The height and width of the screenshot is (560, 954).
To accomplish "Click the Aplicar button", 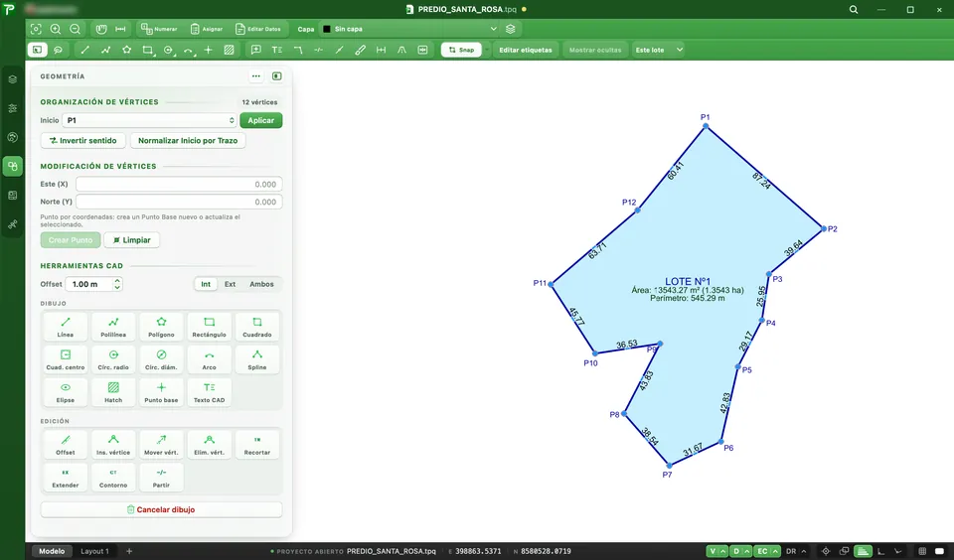I will (261, 120).
